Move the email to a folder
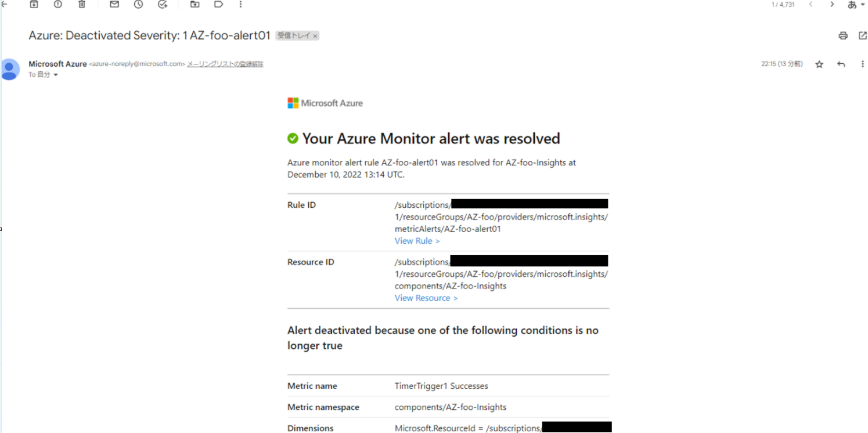The width and height of the screenshot is (868, 433). pos(194,4)
